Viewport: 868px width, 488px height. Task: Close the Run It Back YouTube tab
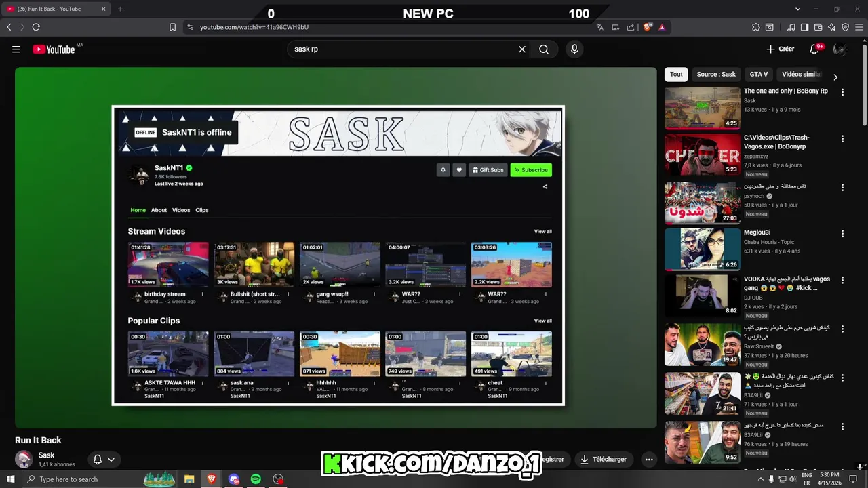[104, 9]
